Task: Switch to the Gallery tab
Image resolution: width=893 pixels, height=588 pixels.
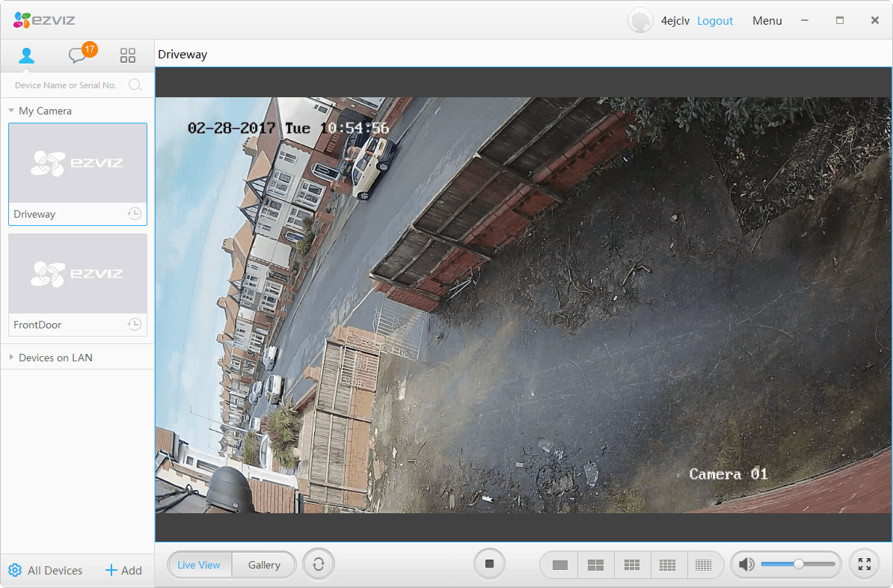Action: coord(264,565)
